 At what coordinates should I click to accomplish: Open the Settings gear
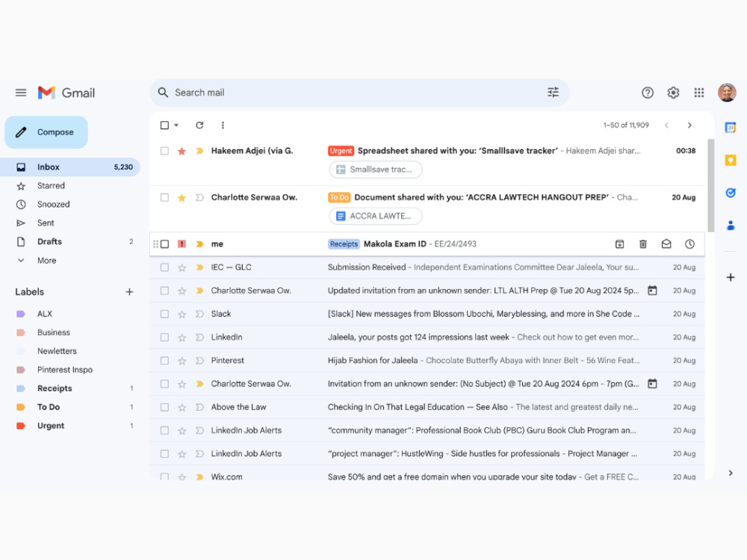[673, 93]
